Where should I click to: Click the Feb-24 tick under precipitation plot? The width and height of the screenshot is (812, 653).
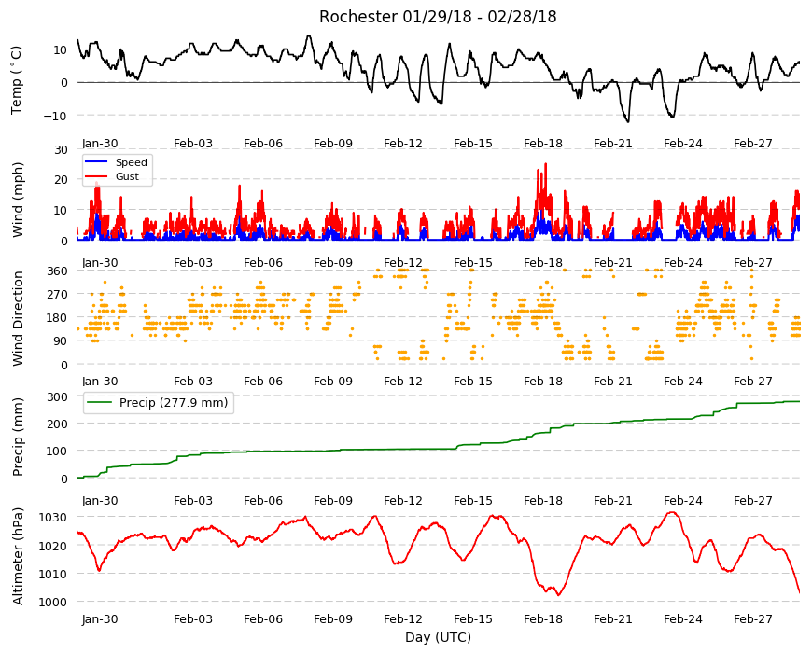pyautogui.click(x=682, y=501)
